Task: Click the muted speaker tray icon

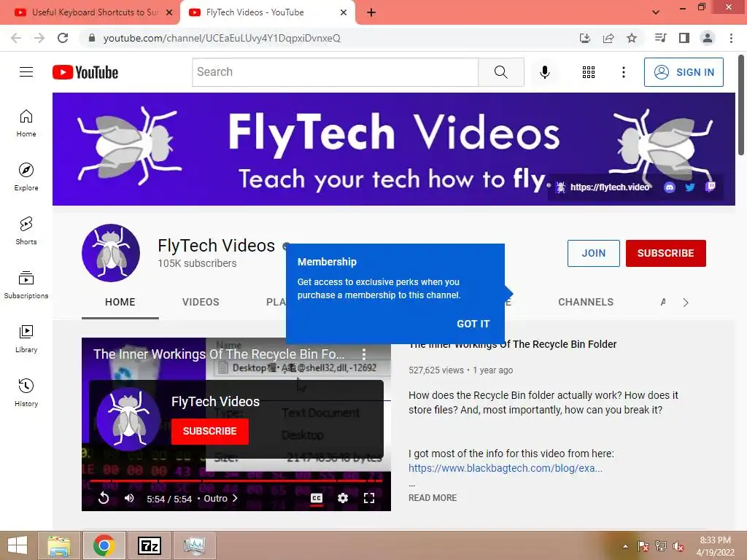Action: (x=678, y=546)
